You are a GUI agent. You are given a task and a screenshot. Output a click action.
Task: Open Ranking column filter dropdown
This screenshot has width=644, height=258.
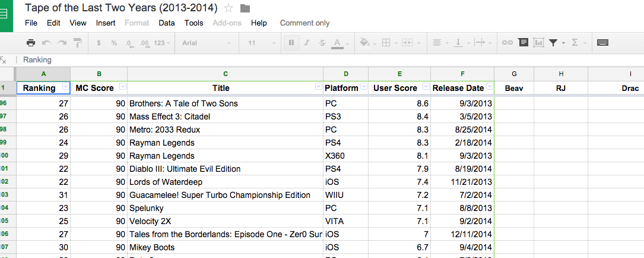tap(65, 87)
